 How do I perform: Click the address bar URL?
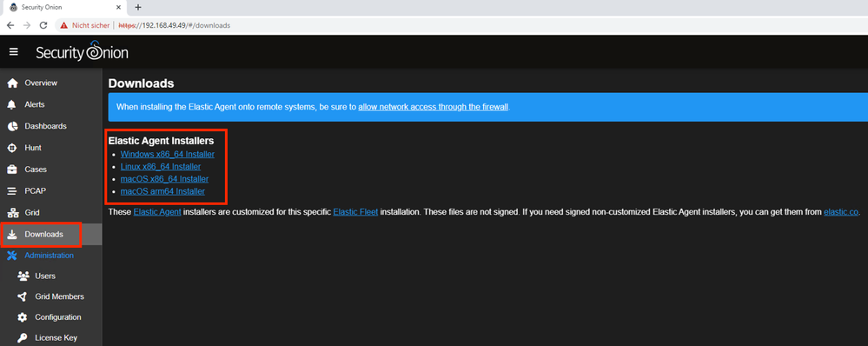175,25
